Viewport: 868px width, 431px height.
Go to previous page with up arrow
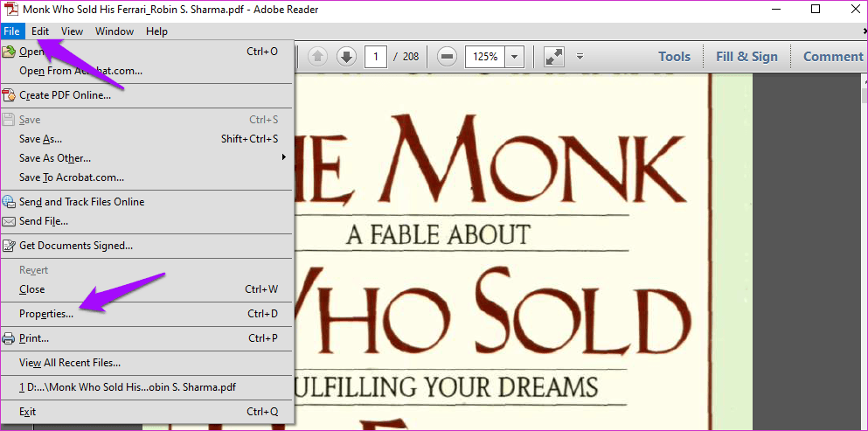point(318,57)
